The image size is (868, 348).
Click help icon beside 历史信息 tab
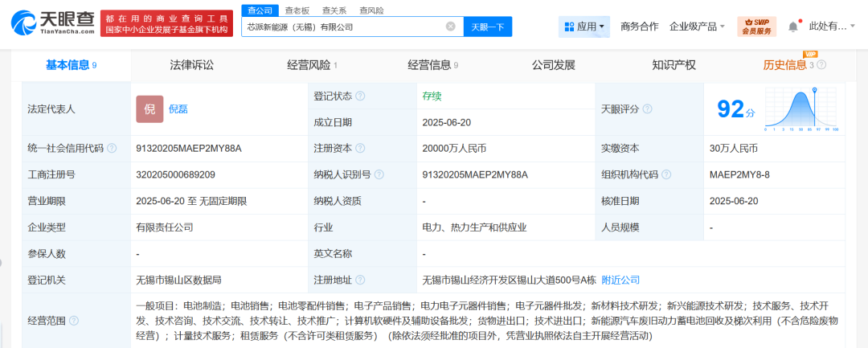click(821, 65)
